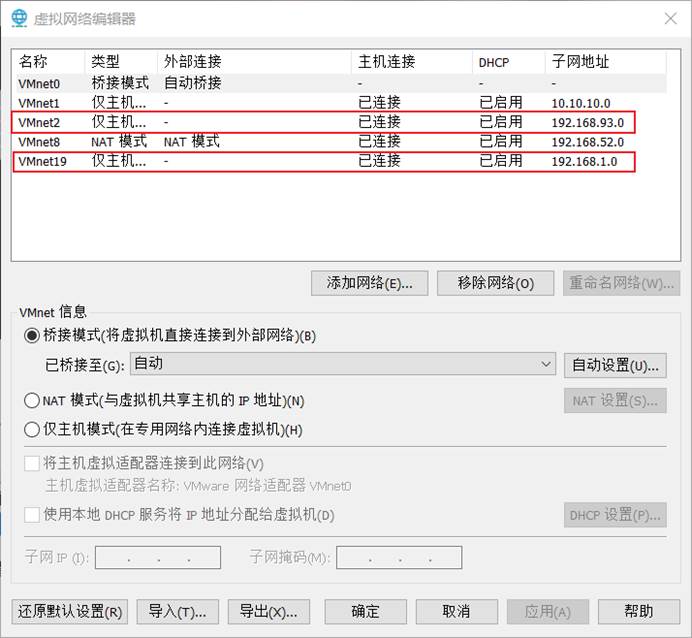Select the VMnet1 host-only network row
The image size is (692, 638).
(x=40, y=103)
